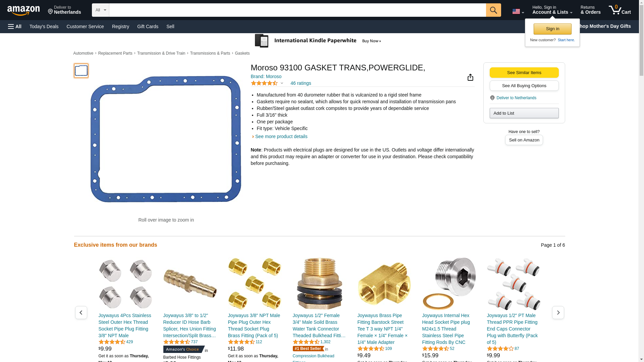Open the shopping cart icon
This screenshot has height=362, width=644.
(620, 10)
